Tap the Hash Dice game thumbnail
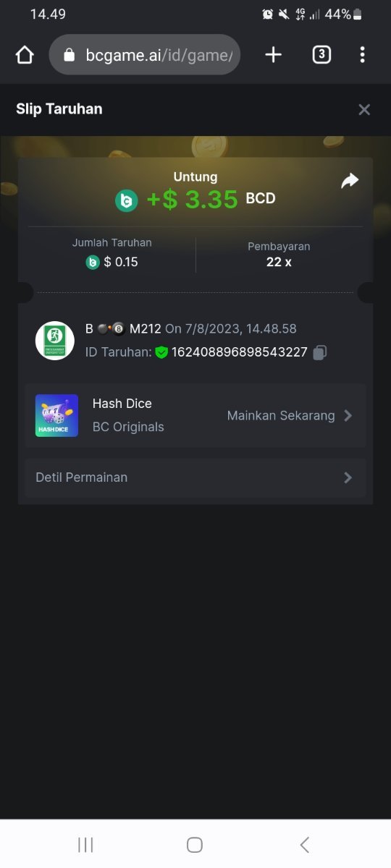This screenshot has height=868, width=391. [x=56, y=415]
